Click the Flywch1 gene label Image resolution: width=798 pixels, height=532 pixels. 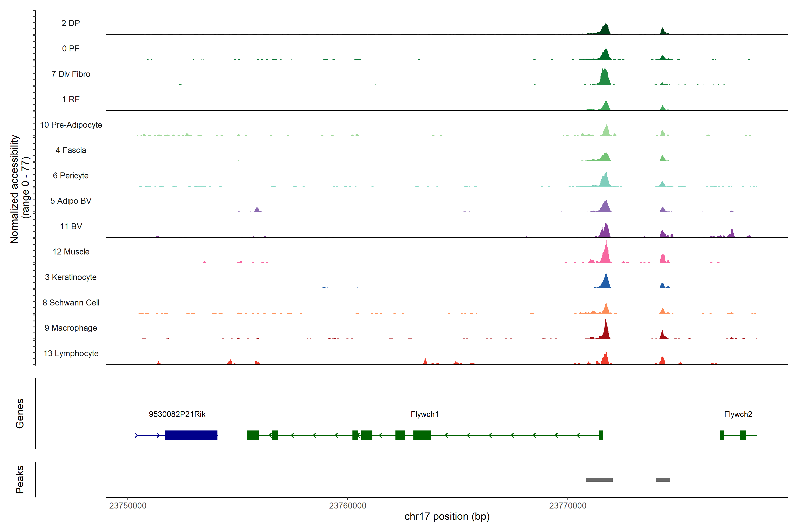pyautogui.click(x=424, y=414)
